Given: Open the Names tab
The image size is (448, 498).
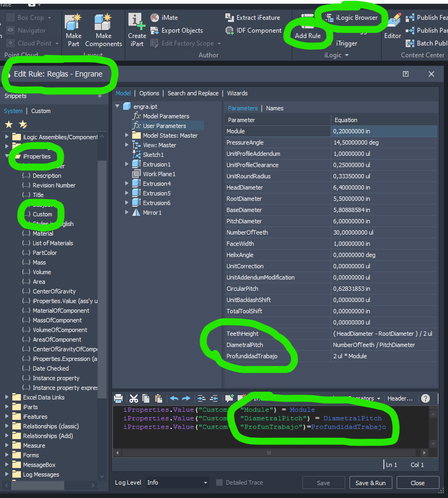Looking at the screenshot, I should pyautogui.click(x=275, y=108).
